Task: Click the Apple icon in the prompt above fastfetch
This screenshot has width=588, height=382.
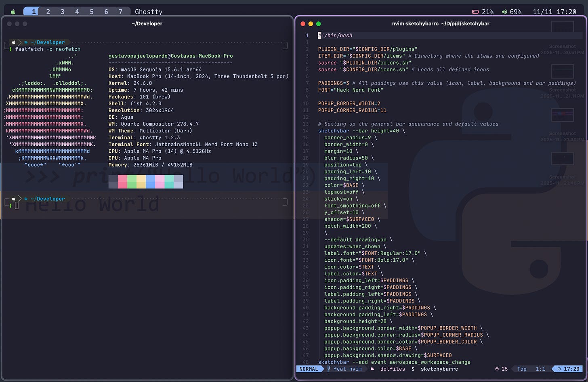Action: click(x=14, y=42)
